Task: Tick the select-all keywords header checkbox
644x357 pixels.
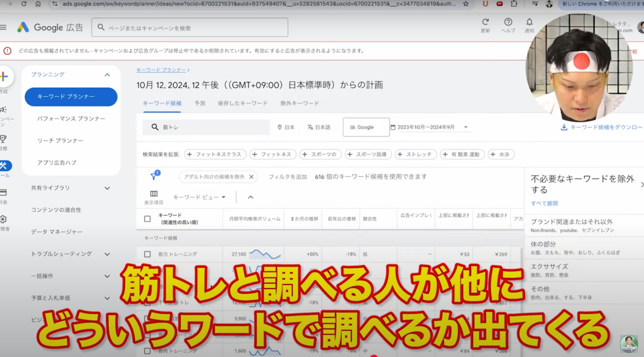Action: [147, 219]
